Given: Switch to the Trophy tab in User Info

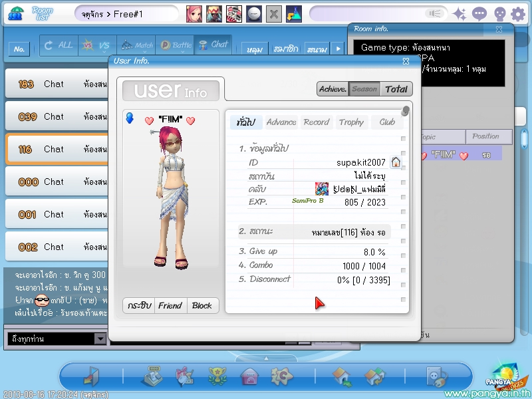Looking at the screenshot, I should 351,122.
